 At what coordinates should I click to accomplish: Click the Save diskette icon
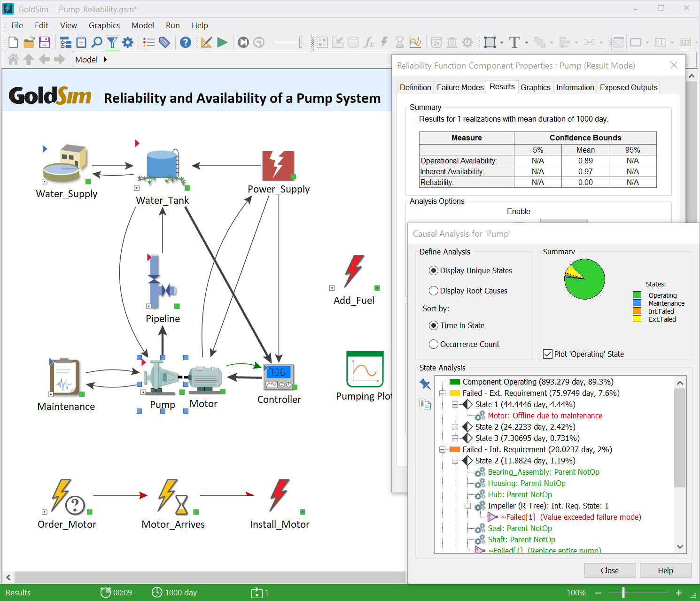click(x=45, y=42)
